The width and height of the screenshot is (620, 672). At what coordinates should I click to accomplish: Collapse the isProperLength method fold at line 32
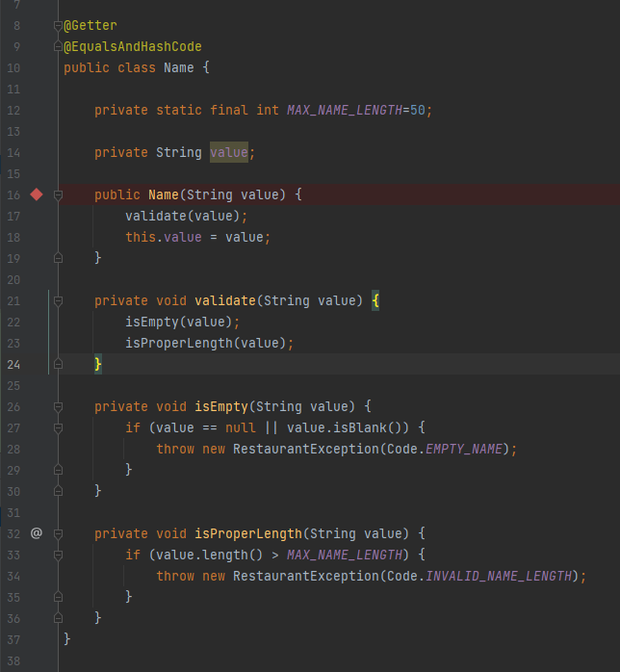click(59, 533)
